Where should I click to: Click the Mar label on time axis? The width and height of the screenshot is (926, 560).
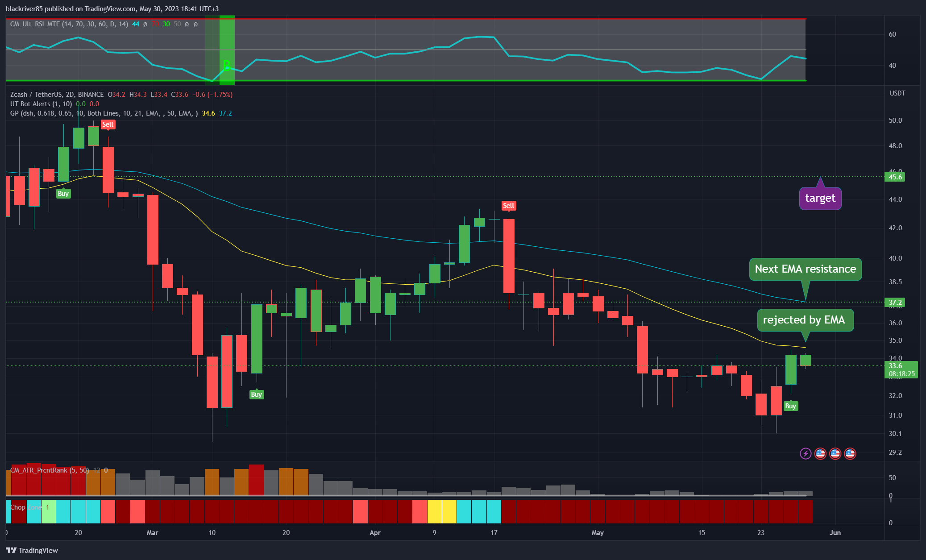pos(153,533)
